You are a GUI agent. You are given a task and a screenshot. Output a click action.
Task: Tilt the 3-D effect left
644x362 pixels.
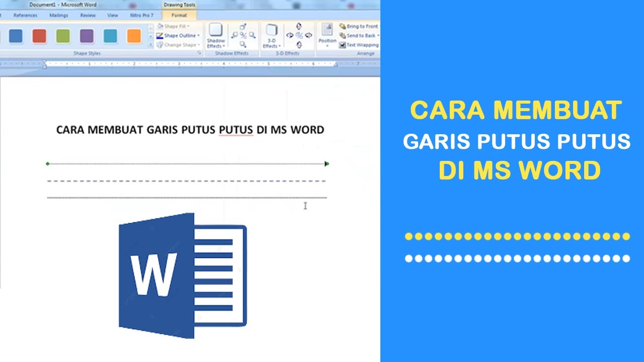tap(290, 35)
